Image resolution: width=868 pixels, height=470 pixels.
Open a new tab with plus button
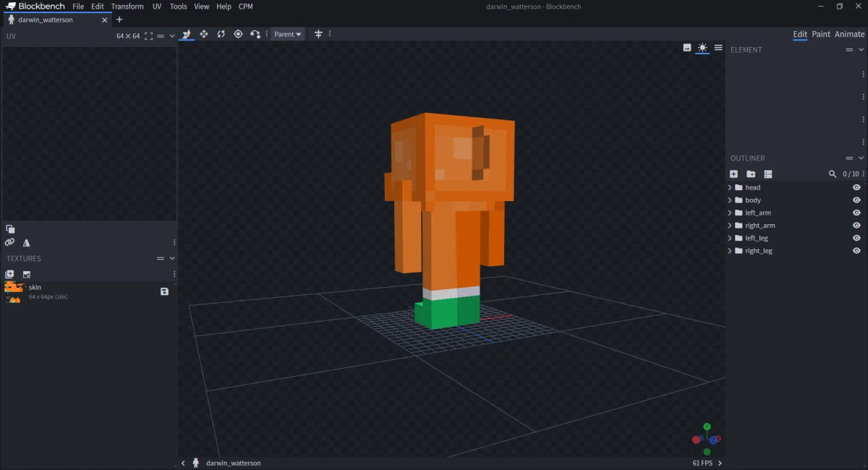tap(119, 20)
